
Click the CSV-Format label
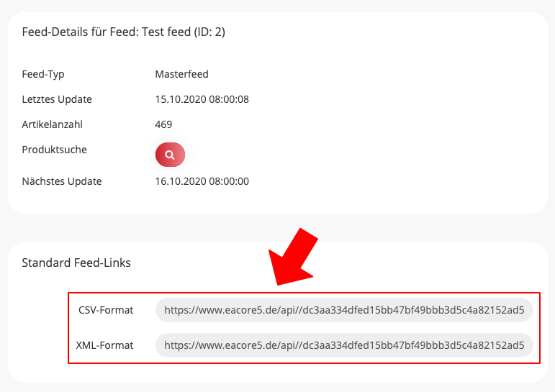point(106,310)
